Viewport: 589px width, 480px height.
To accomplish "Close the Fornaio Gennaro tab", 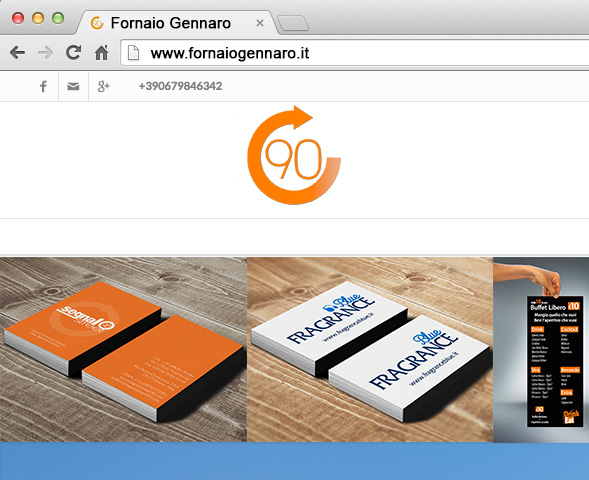I will pos(260,23).
